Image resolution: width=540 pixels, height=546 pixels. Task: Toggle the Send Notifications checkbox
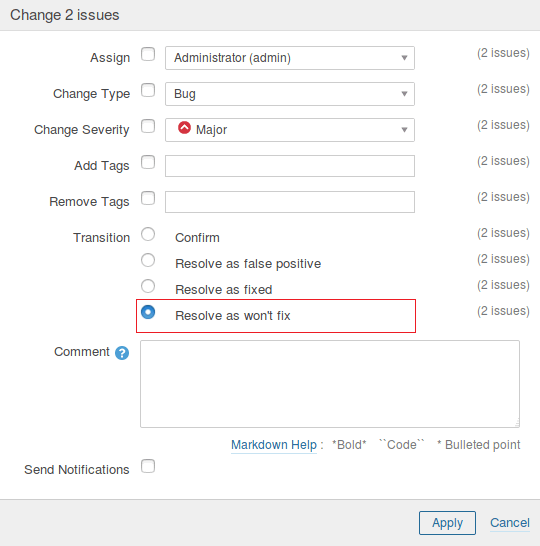pos(148,466)
